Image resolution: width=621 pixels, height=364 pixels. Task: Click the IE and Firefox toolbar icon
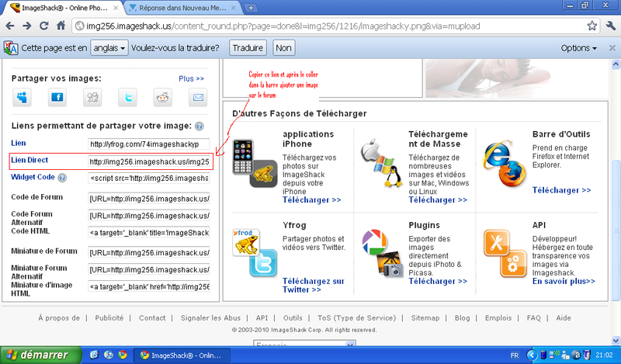tap(504, 163)
